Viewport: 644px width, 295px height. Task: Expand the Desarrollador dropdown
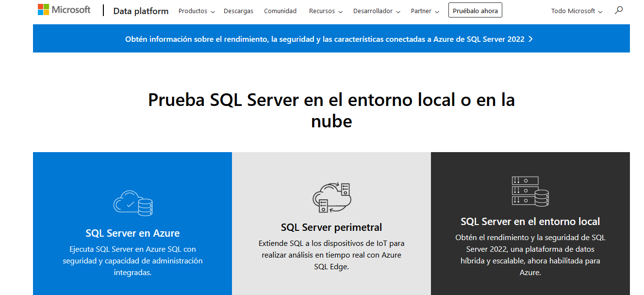(x=377, y=11)
